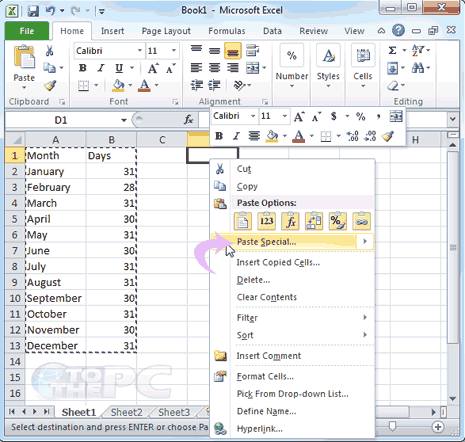Open the mini toolbar font size dropdown
This screenshot has width=465, height=442.
[x=285, y=116]
